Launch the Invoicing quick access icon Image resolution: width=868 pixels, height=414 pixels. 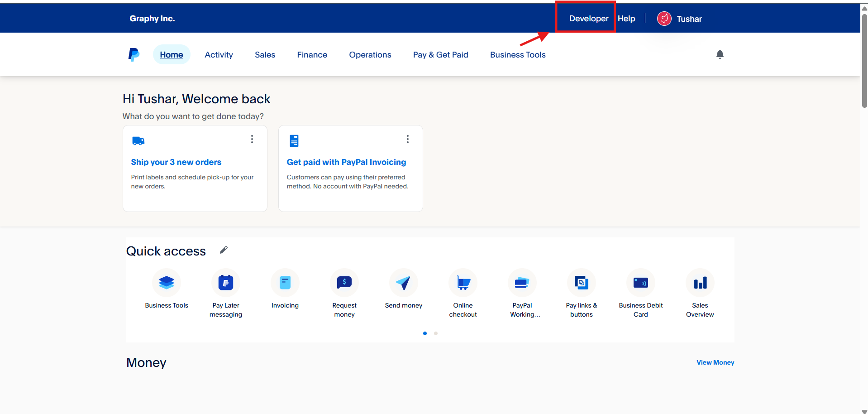point(285,283)
